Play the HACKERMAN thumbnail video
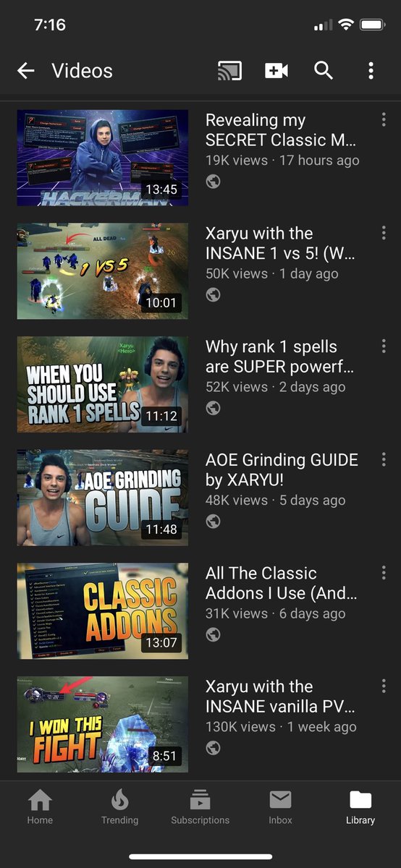The image size is (401, 868). click(x=103, y=158)
